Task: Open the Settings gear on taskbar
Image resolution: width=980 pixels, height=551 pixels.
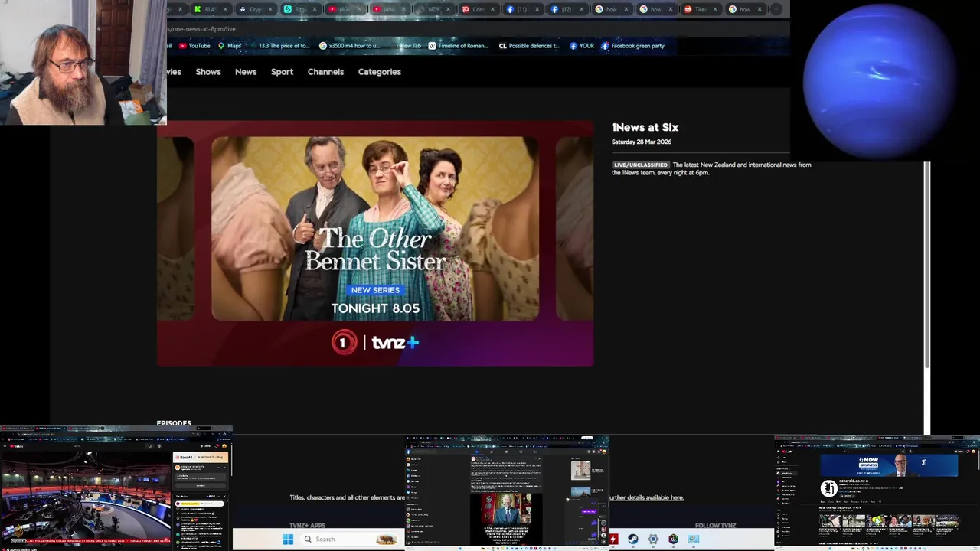Action: click(x=653, y=540)
